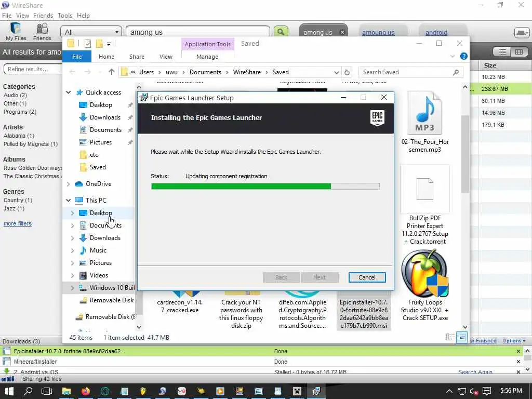Select cardrecon_v1.14.7_cracked.exe file
532x399 pixels.
click(180, 303)
